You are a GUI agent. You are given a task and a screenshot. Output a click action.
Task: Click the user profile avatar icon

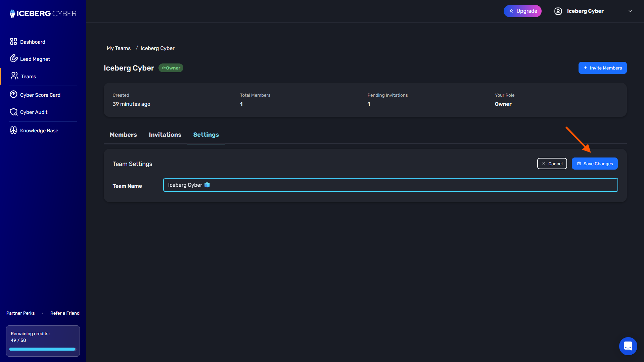[x=558, y=11]
